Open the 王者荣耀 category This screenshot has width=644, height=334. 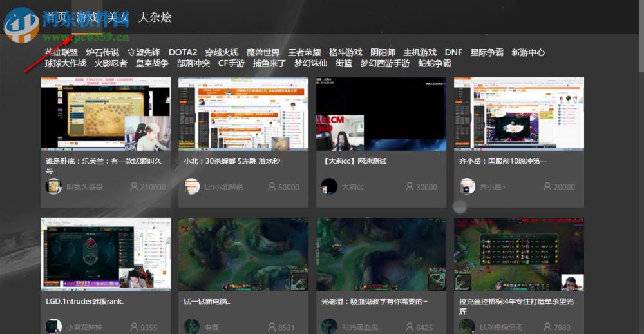(x=305, y=53)
